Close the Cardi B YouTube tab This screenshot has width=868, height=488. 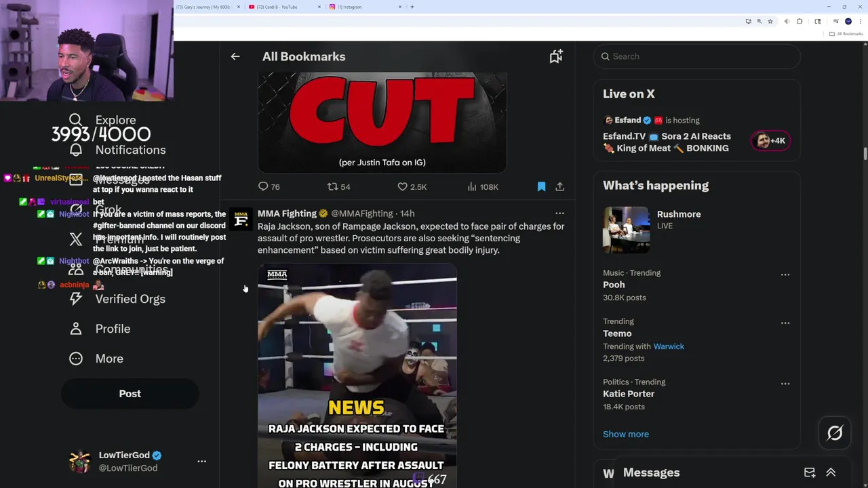(x=319, y=7)
